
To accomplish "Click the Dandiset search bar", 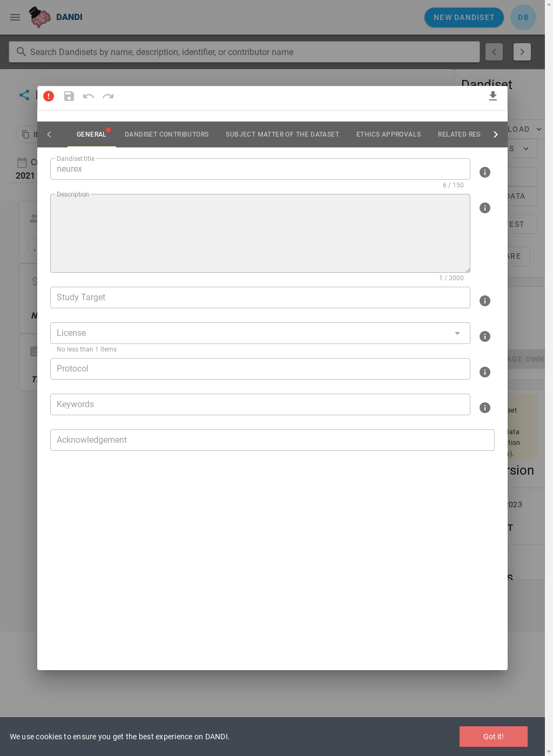I will pyautogui.click(x=244, y=52).
